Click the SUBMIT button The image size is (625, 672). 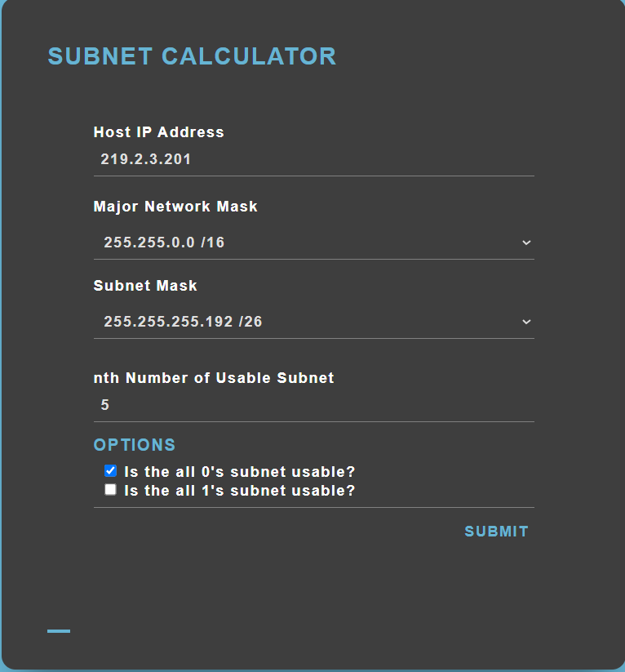tap(495, 531)
